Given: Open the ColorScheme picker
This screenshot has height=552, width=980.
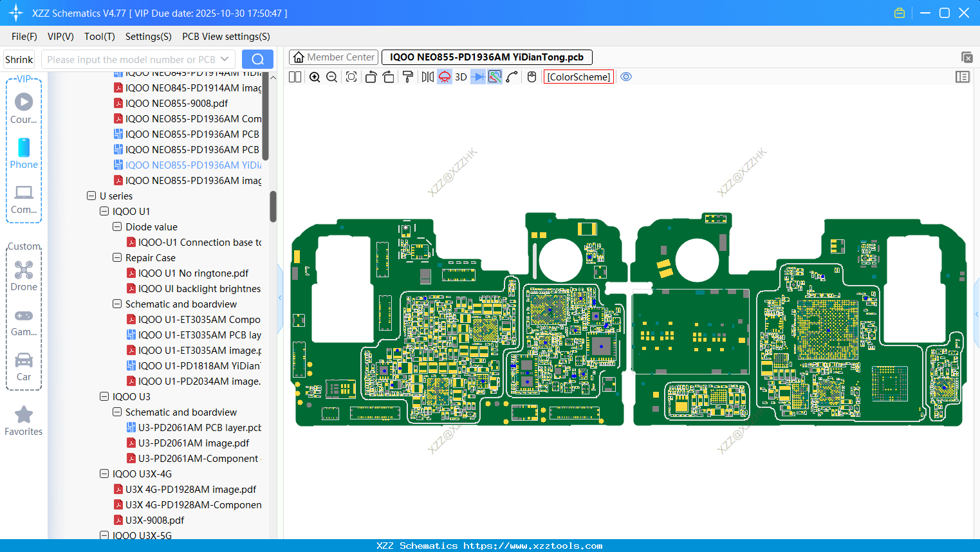Looking at the screenshot, I should (x=578, y=77).
